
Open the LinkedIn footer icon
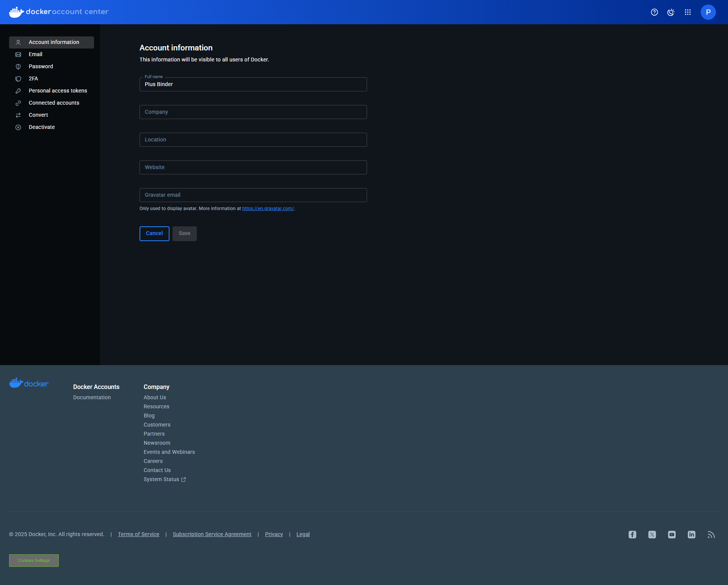click(692, 535)
